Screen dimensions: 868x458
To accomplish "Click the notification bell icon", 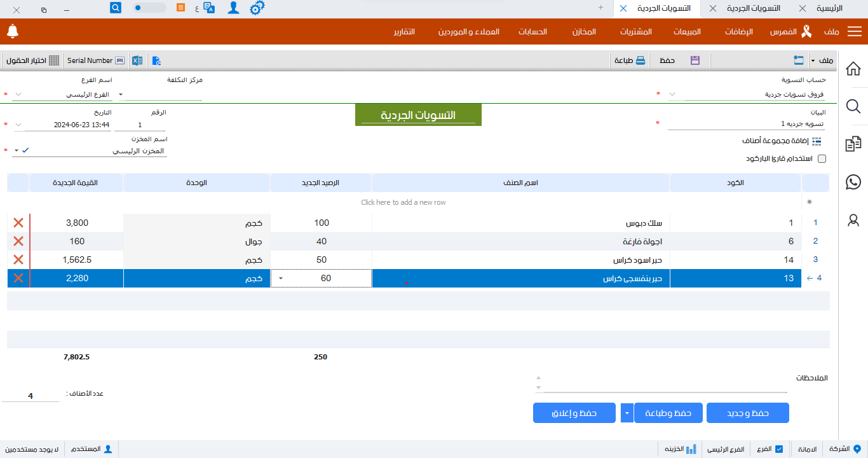I will [x=13, y=31].
